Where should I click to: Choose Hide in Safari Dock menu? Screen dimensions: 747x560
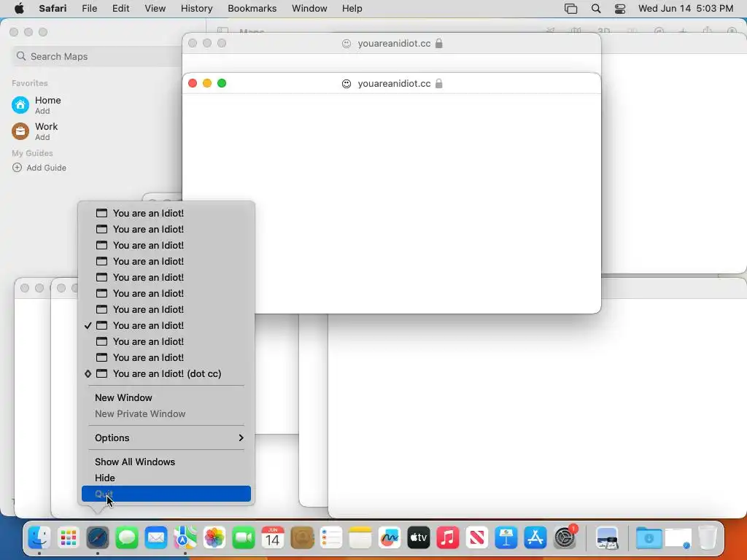(166, 478)
